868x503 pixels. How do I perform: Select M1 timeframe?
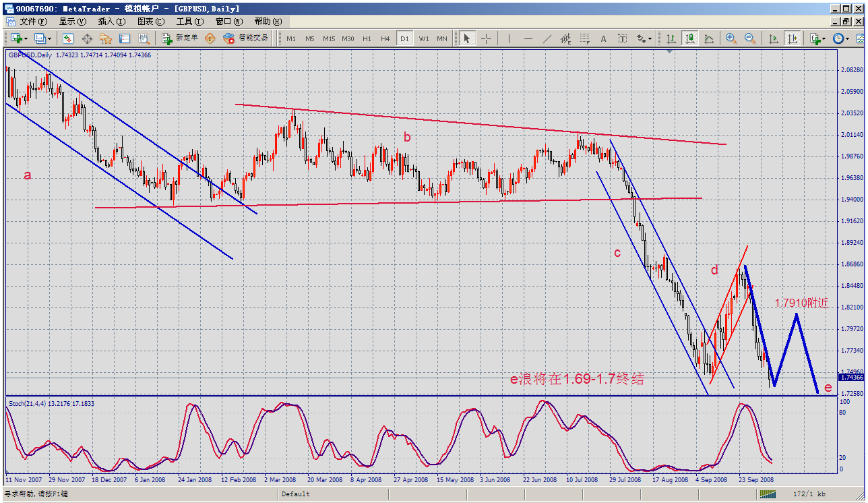[291, 38]
